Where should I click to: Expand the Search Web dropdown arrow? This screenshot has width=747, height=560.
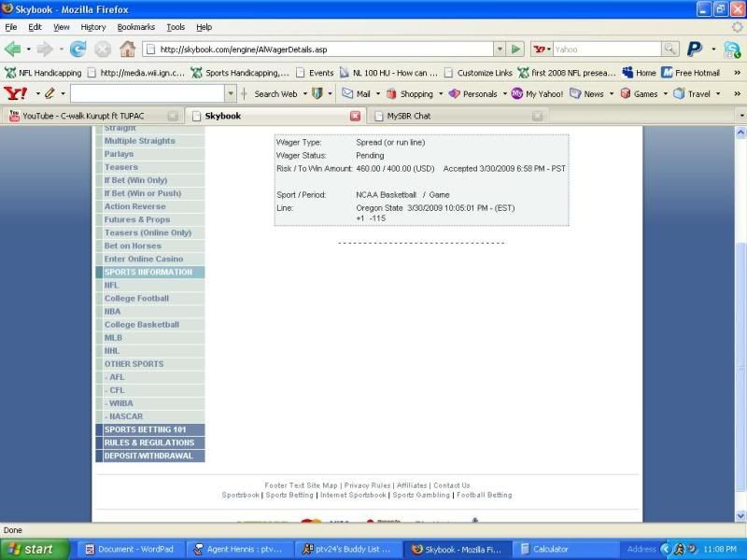(305, 94)
